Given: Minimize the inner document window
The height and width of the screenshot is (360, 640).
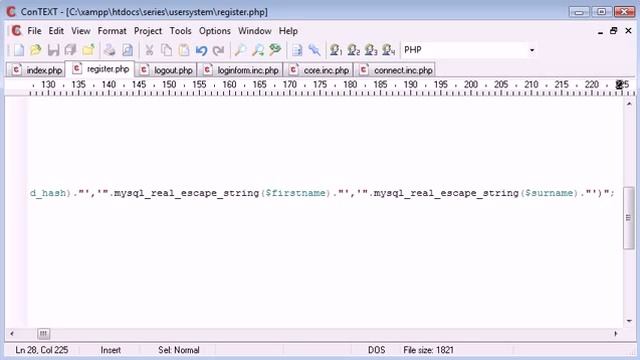Looking at the screenshot, I should pos(600,31).
